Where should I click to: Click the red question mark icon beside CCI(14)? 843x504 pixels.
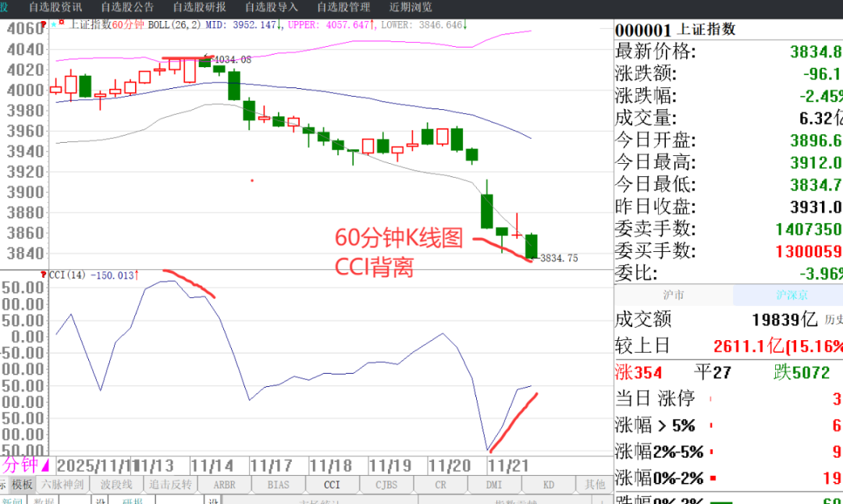click(x=44, y=275)
